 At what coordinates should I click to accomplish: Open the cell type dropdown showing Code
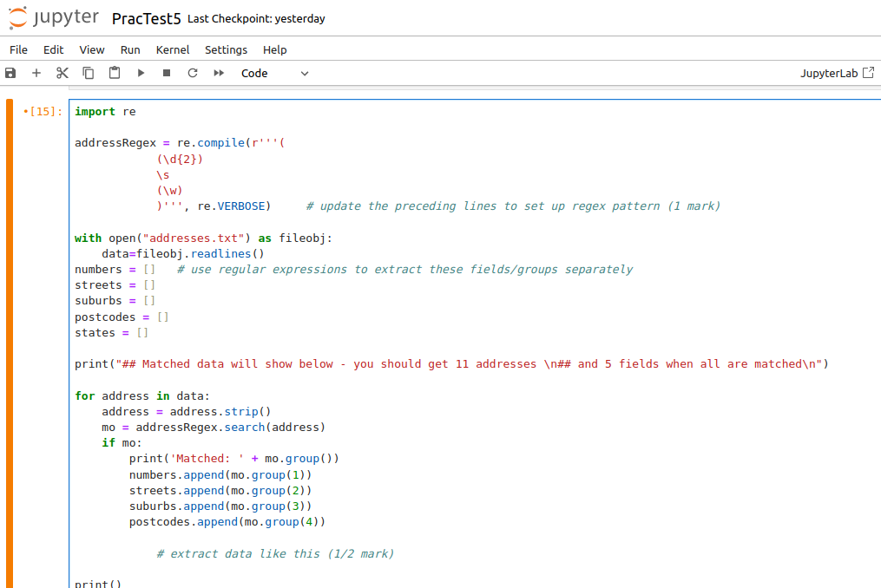(274, 73)
